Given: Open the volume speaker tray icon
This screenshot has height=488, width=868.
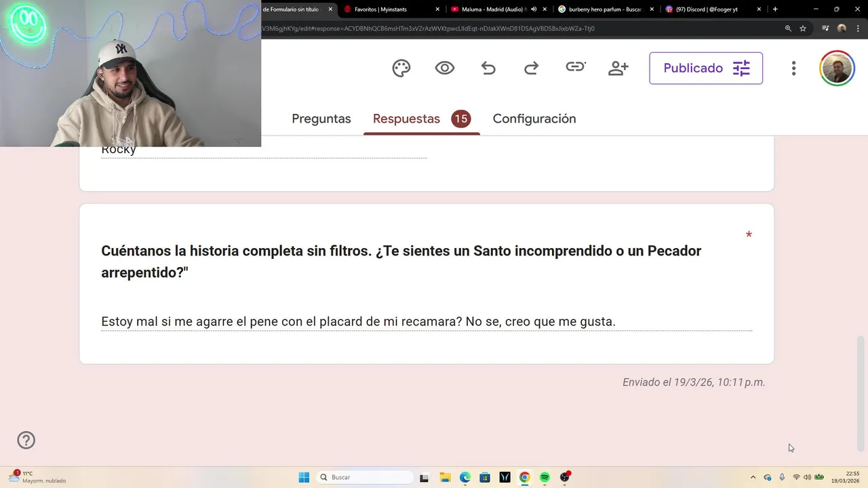Looking at the screenshot, I should point(807,477).
